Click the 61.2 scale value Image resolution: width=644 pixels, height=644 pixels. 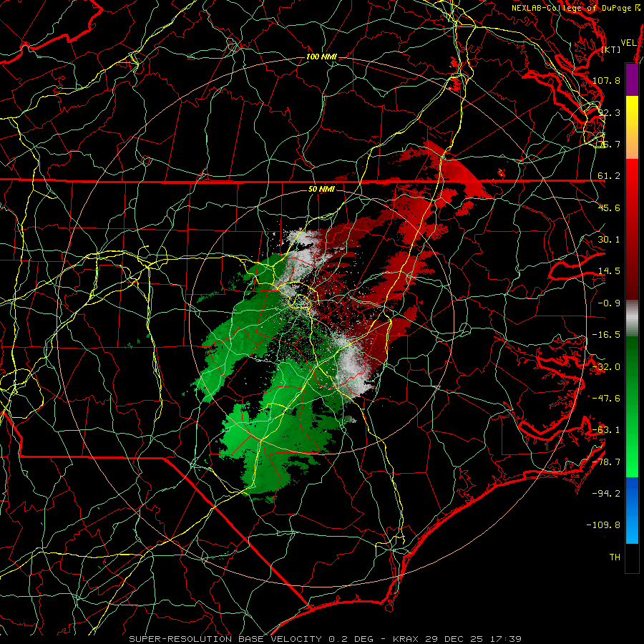click(x=609, y=176)
